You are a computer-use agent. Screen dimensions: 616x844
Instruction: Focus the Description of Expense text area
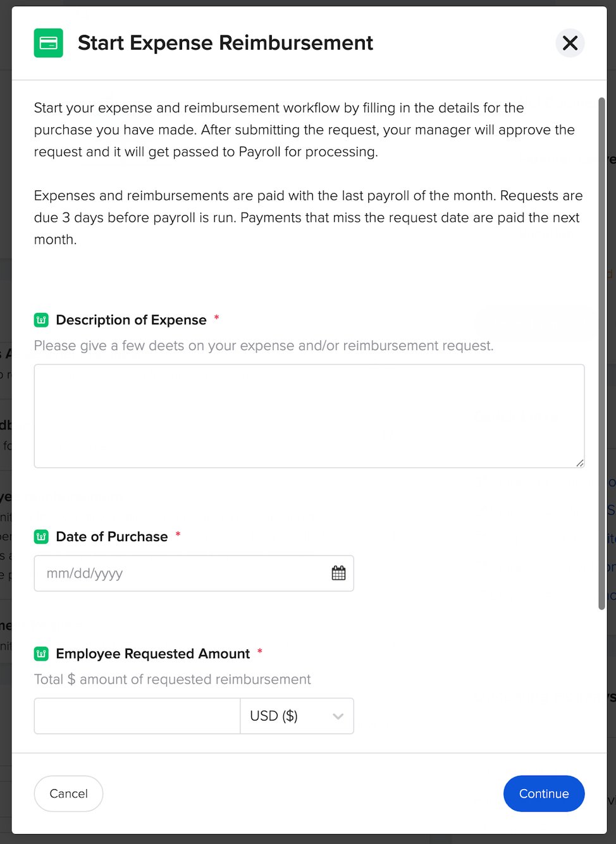pyautogui.click(x=309, y=415)
